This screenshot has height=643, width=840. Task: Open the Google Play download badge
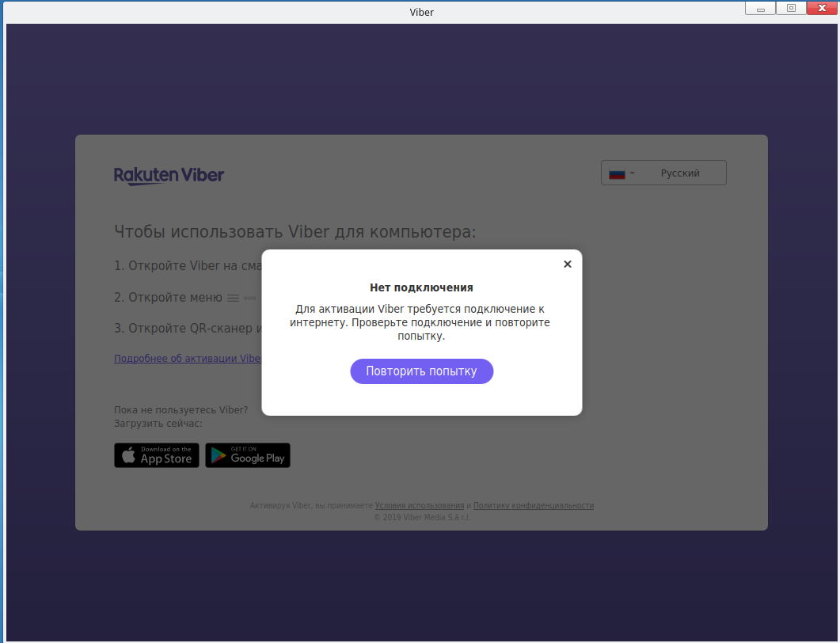248,455
